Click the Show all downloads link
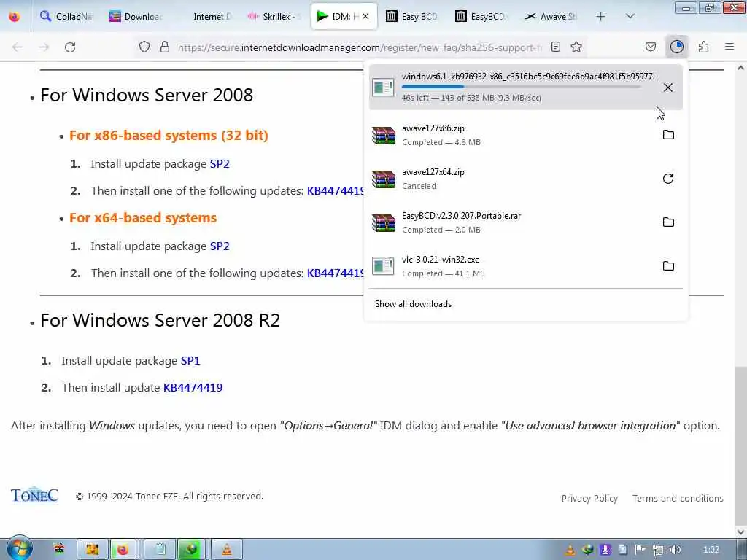Screen dimensions: 747x560 (x=413, y=304)
